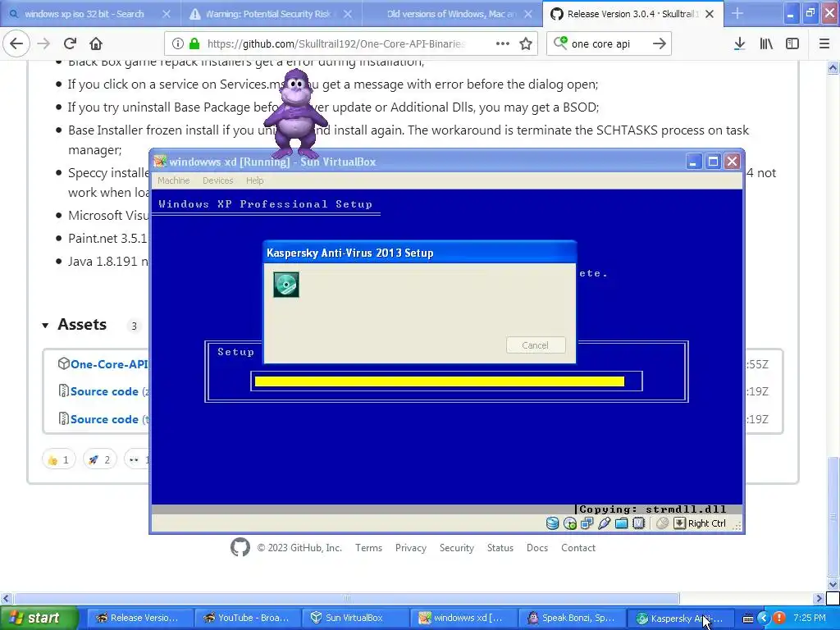Viewport: 840px width, 630px height.
Task: Click VirtualBox USB devices status icon
Action: pos(604,523)
